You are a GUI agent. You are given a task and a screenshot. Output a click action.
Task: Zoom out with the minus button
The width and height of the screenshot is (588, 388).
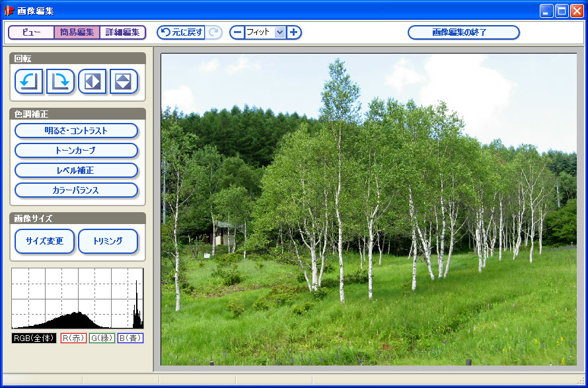click(x=237, y=32)
